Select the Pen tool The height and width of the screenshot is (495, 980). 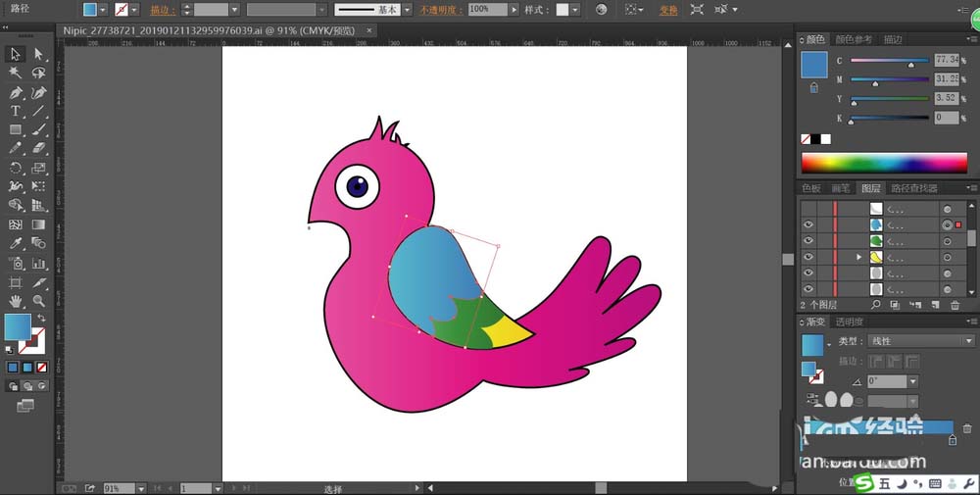coord(16,92)
